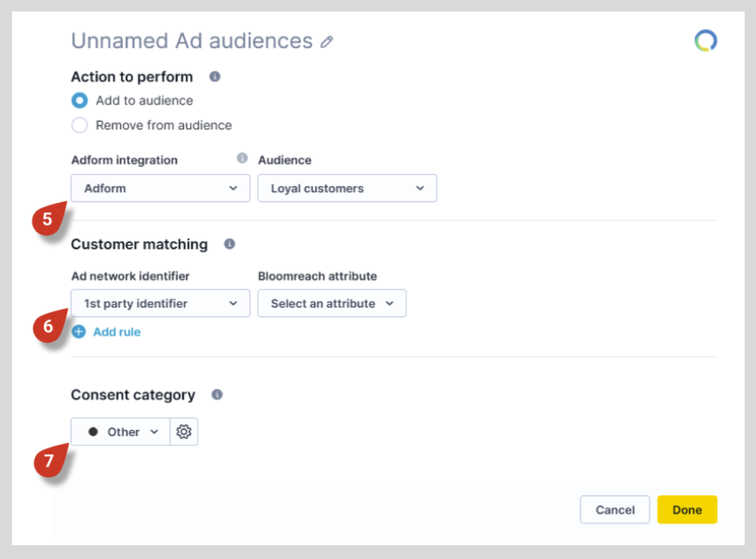Open the Adform integration dropdown
Image resolution: width=756 pixels, height=559 pixels.
click(159, 188)
